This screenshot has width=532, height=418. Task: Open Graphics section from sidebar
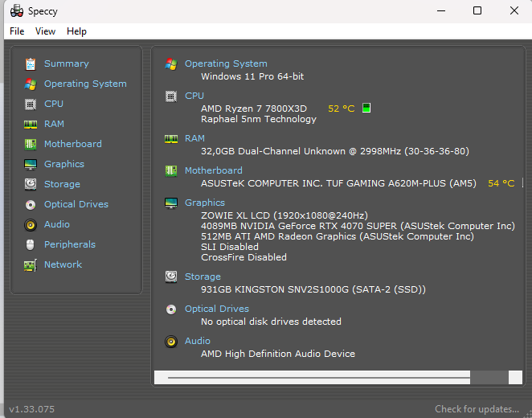64,164
